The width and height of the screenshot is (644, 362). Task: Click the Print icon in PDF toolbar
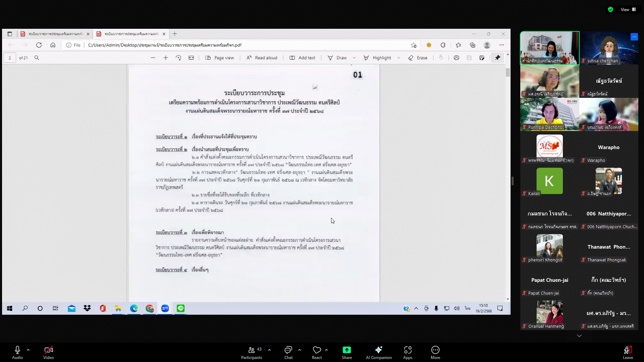pos(456,58)
